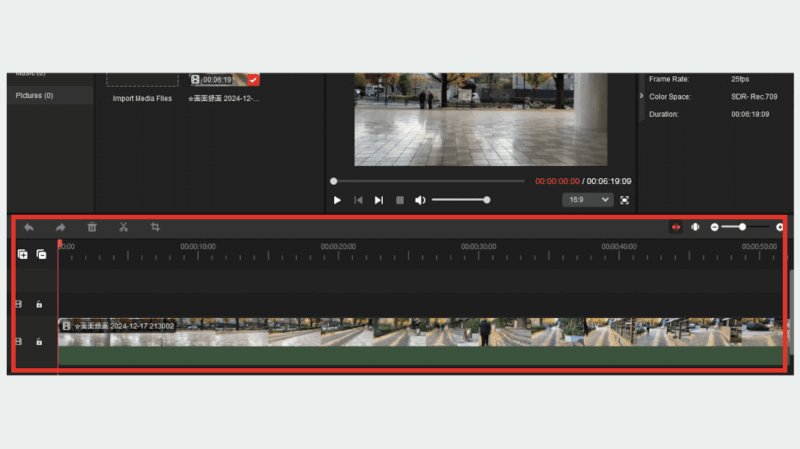
Task: Jump to 00:00:20:00 on the timeline ruler
Action: (x=338, y=246)
